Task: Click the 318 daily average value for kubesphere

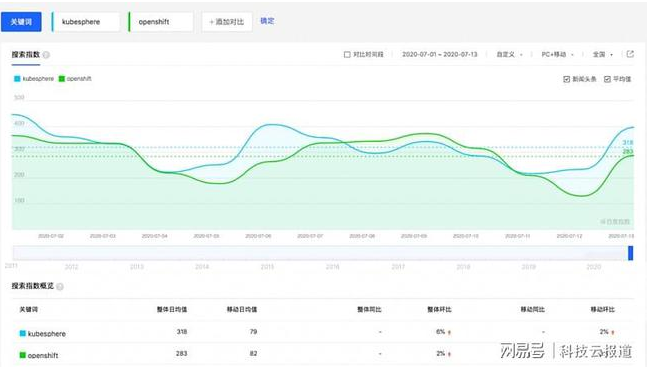Action: click(x=182, y=332)
